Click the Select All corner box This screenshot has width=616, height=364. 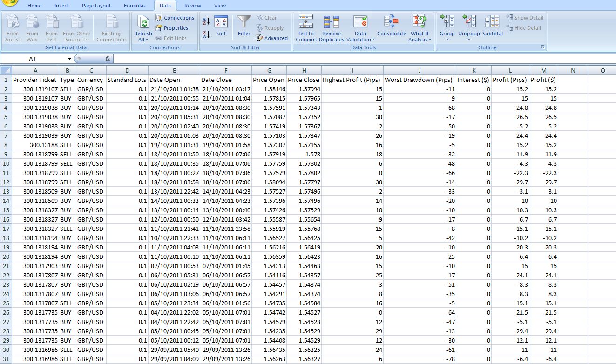point(6,70)
